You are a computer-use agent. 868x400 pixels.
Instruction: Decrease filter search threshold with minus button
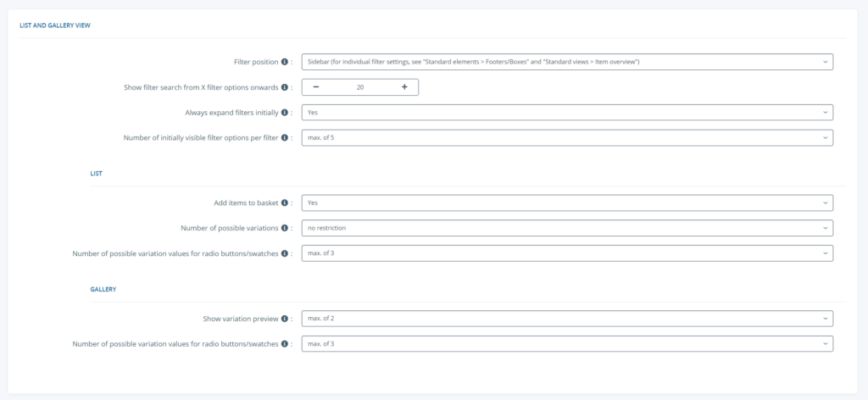pos(315,87)
